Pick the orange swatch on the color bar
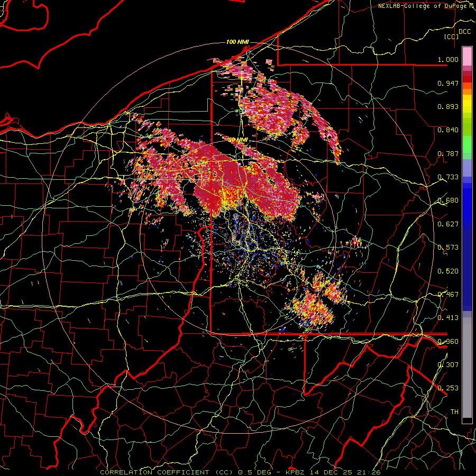The image size is (476, 476). [x=467, y=91]
